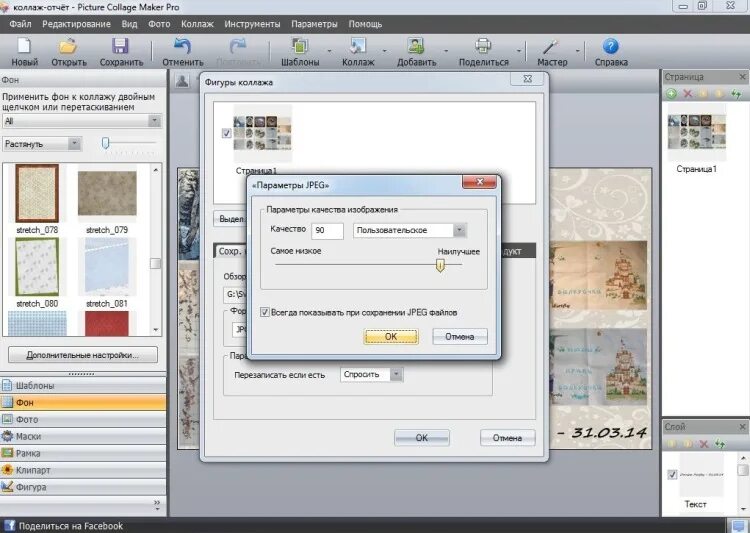The height and width of the screenshot is (533, 750).
Task: Click red X delete icon in Слой panel
Action: 704,444
